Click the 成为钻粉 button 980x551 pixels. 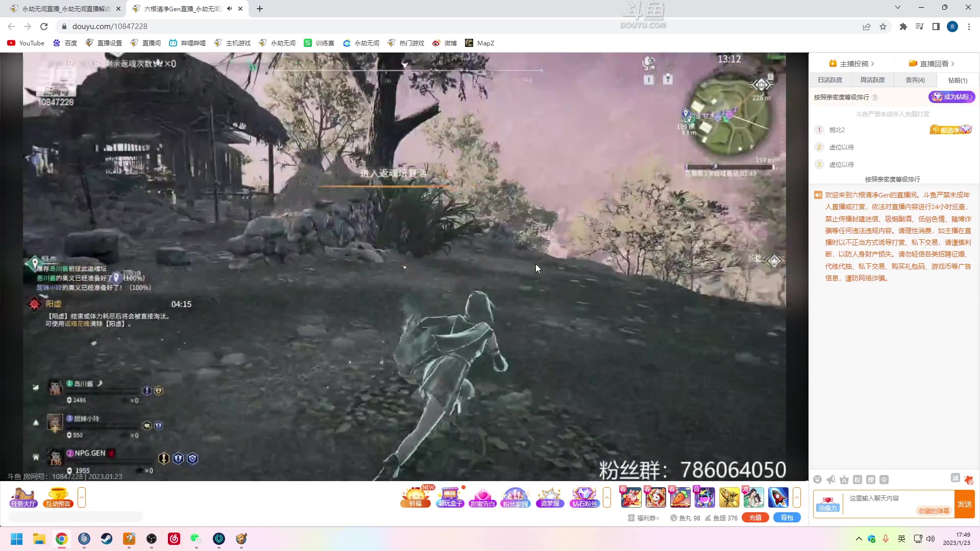click(951, 97)
